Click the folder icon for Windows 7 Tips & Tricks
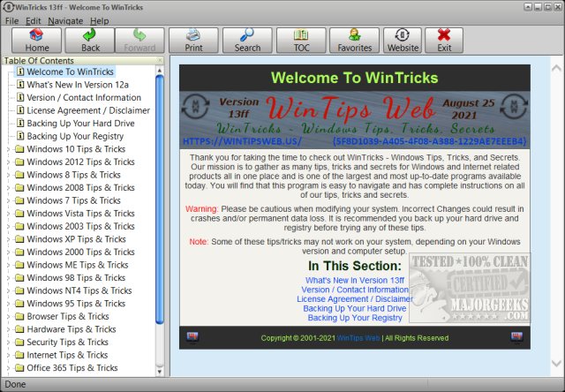 point(19,200)
